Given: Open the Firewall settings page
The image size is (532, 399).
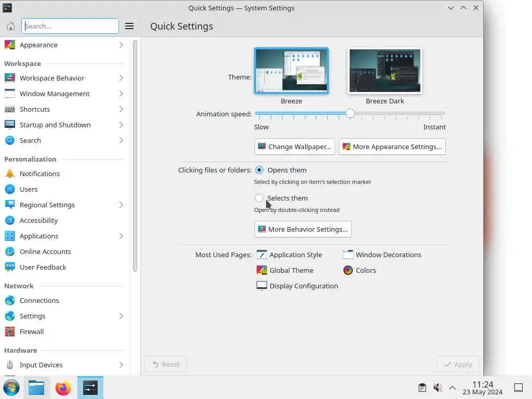Looking at the screenshot, I should (x=64, y=332).
